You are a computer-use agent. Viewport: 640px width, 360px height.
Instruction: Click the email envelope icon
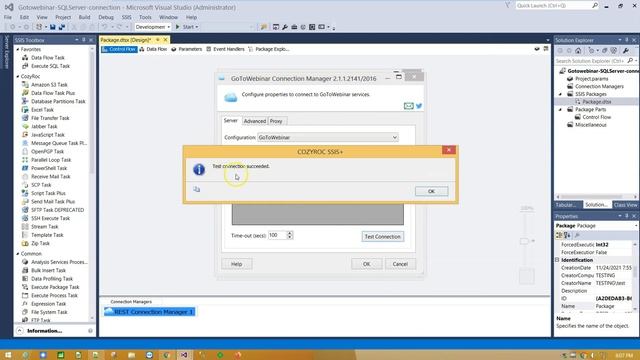pos(408,106)
